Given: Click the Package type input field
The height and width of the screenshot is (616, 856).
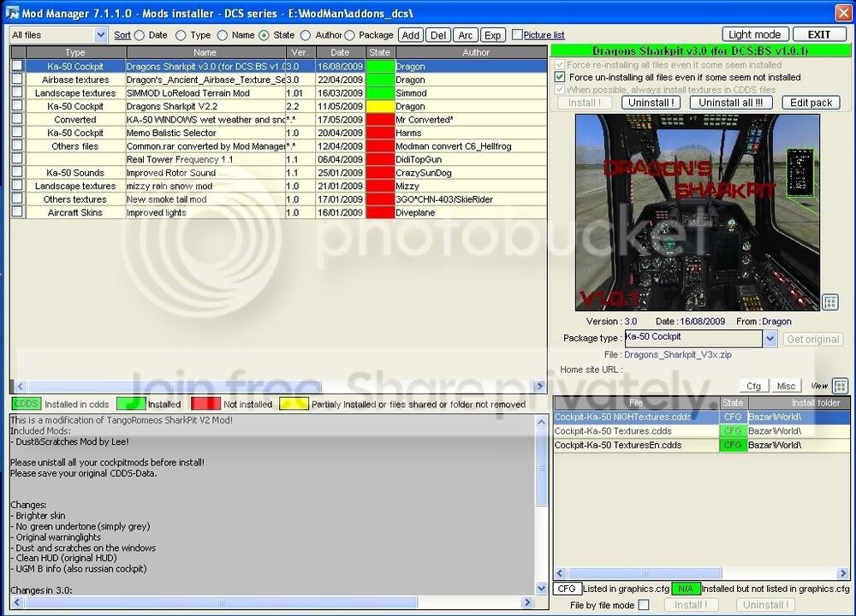Looking at the screenshot, I should coord(693,338).
